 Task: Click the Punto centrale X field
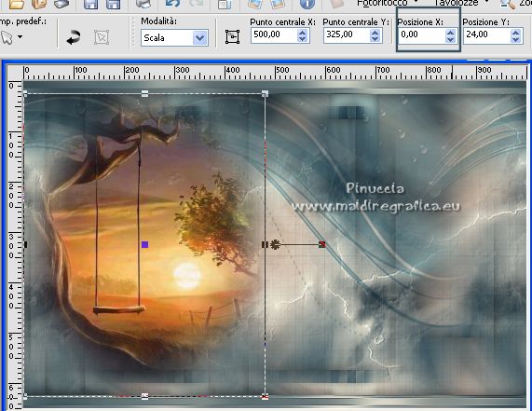274,34
